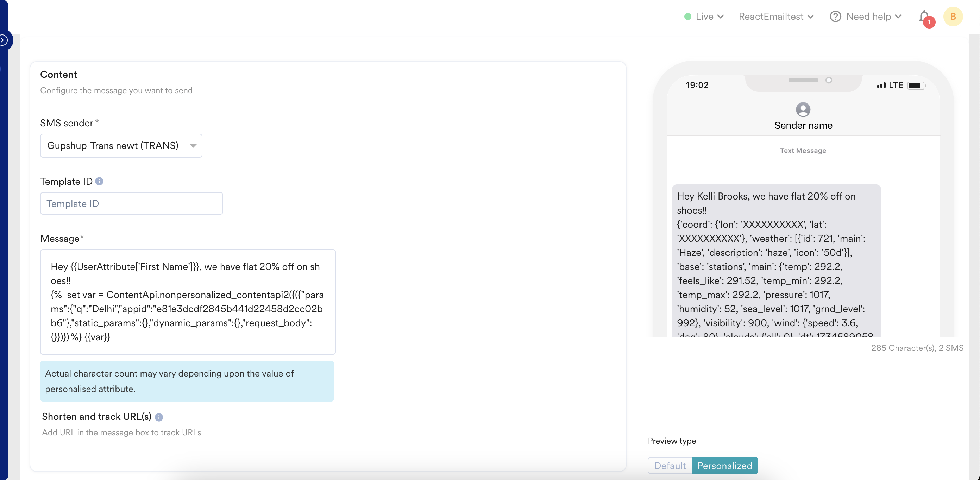Click the red notification count badge
The width and height of the screenshot is (980, 480).
pyautogui.click(x=929, y=22)
